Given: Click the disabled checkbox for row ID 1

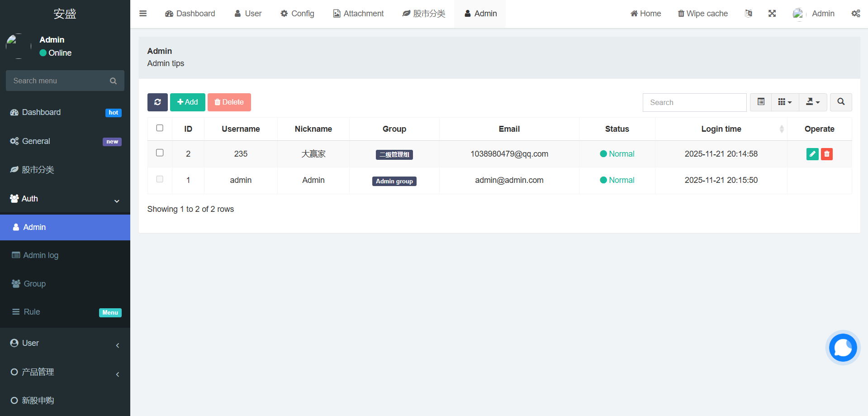Looking at the screenshot, I should click(160, 179).
